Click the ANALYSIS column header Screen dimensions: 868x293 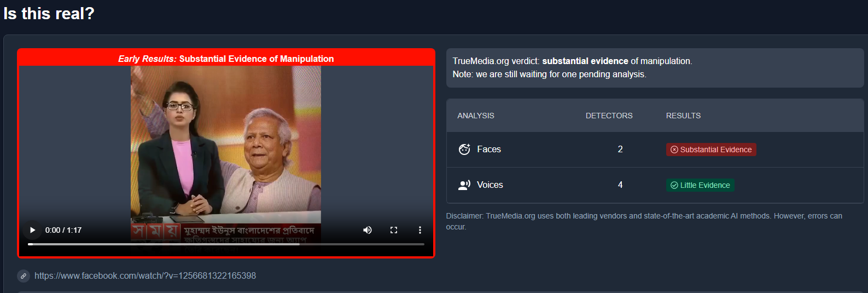[476, 116]
